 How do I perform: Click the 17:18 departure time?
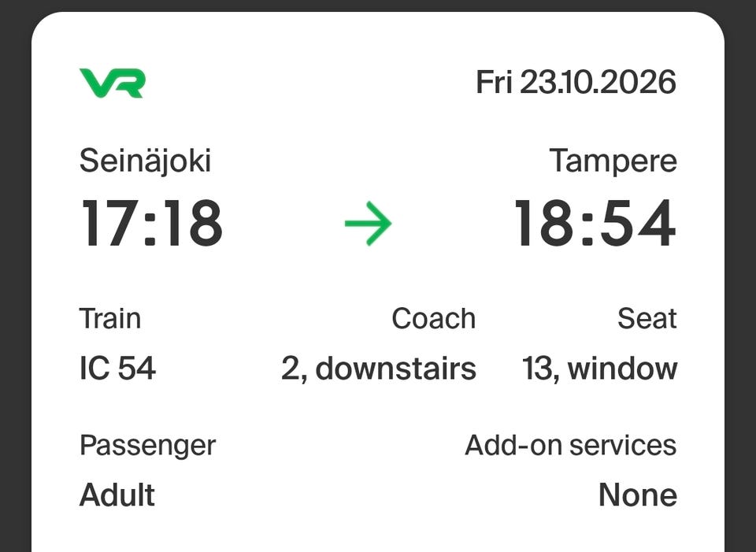click(151, 224)
